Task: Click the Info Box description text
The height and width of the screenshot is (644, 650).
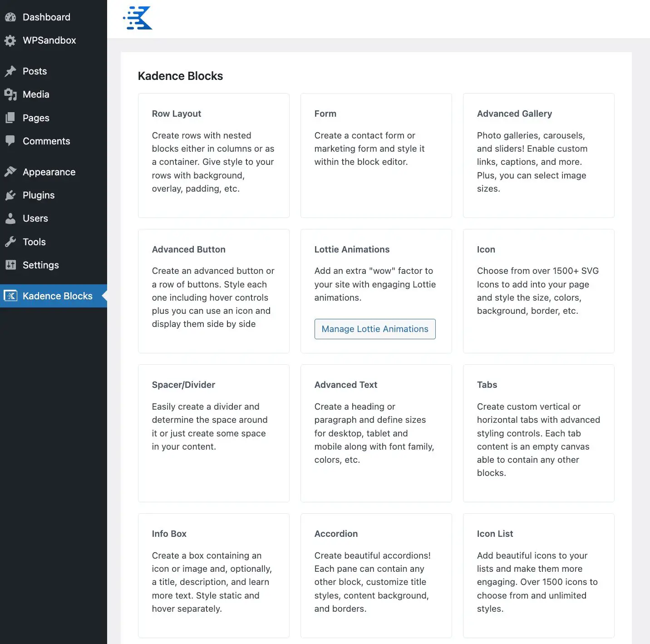Action: point(212,582)
